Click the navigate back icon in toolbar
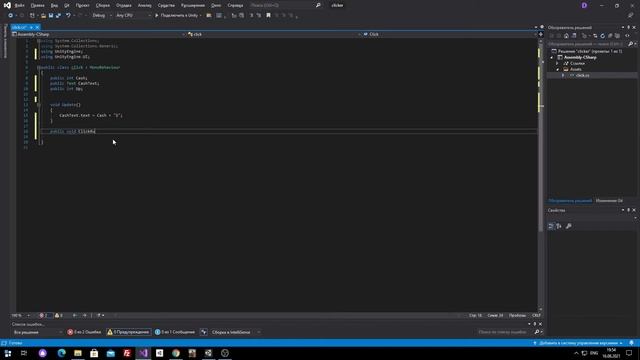Viewport: 640px width, 360px height. click(x=11, y=16)
